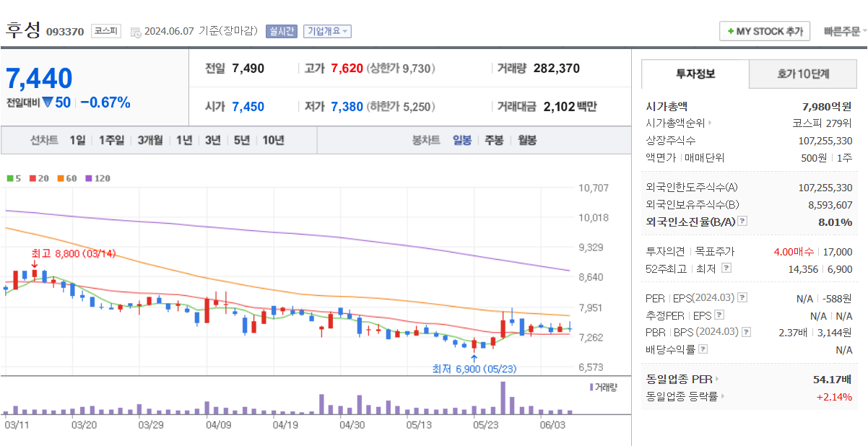Click the 하한가 5,250 lower limit text
Screen dimensions: 868x446
401,107
